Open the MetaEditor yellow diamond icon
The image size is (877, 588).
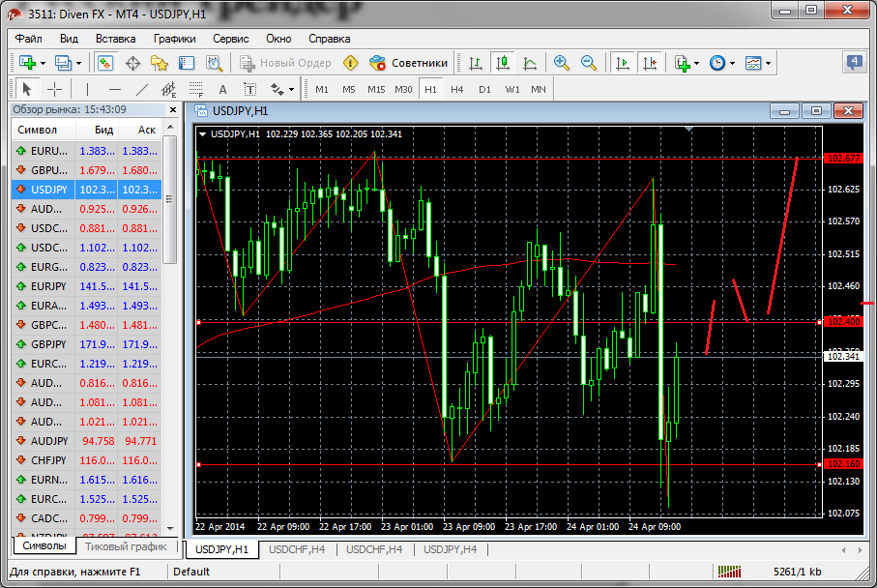[351, 63]
